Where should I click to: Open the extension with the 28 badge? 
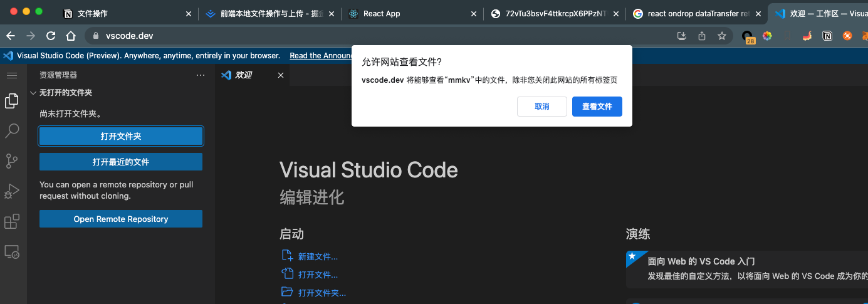(748, 36)
